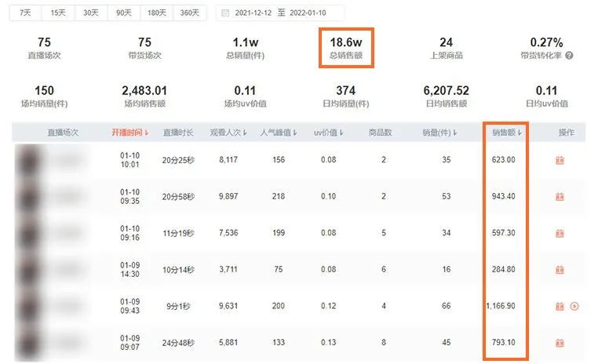Click the 1.1w 总销量 statistic

(245, 48)
